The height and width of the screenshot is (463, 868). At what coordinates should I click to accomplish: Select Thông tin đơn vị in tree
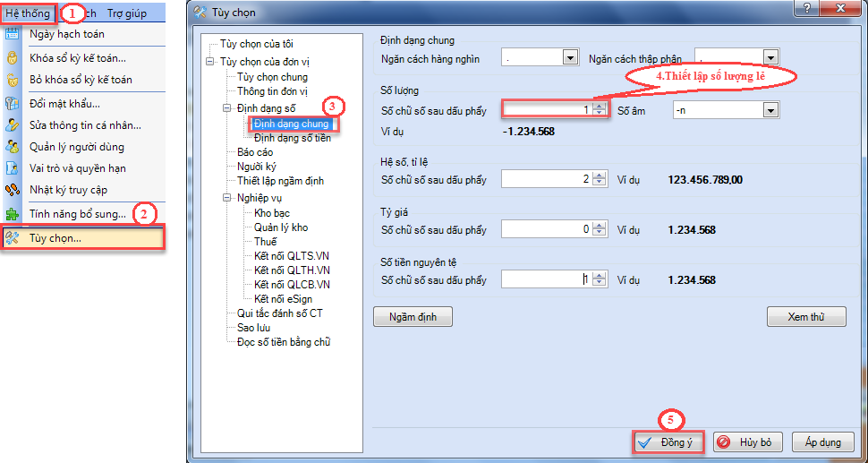(272, 90)
